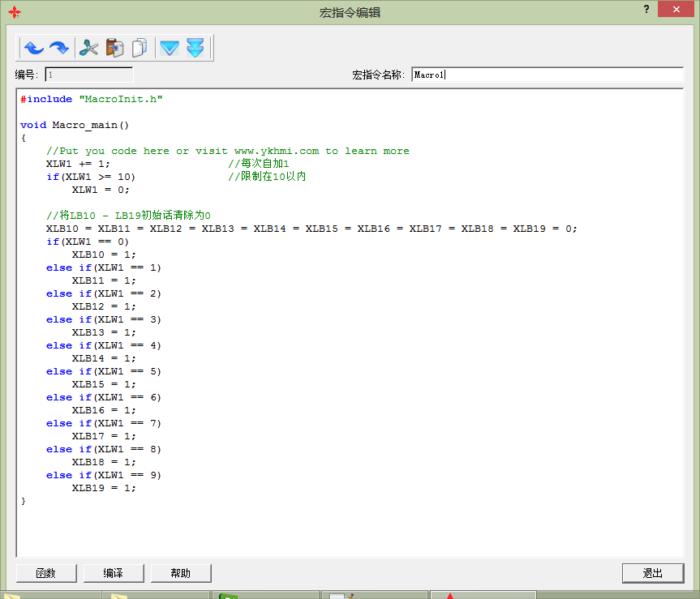
Task: Copy using the duplicate pages icon
Action: (140, 49)
